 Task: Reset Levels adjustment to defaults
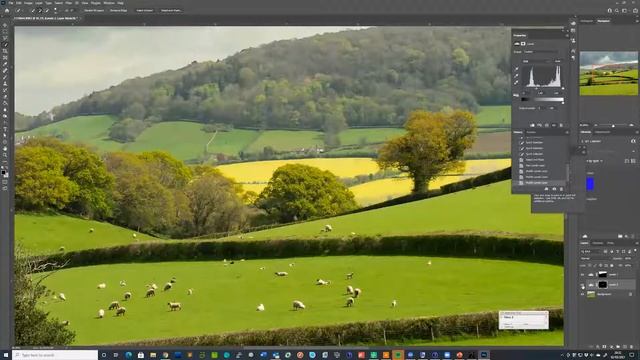pos(547,125)
